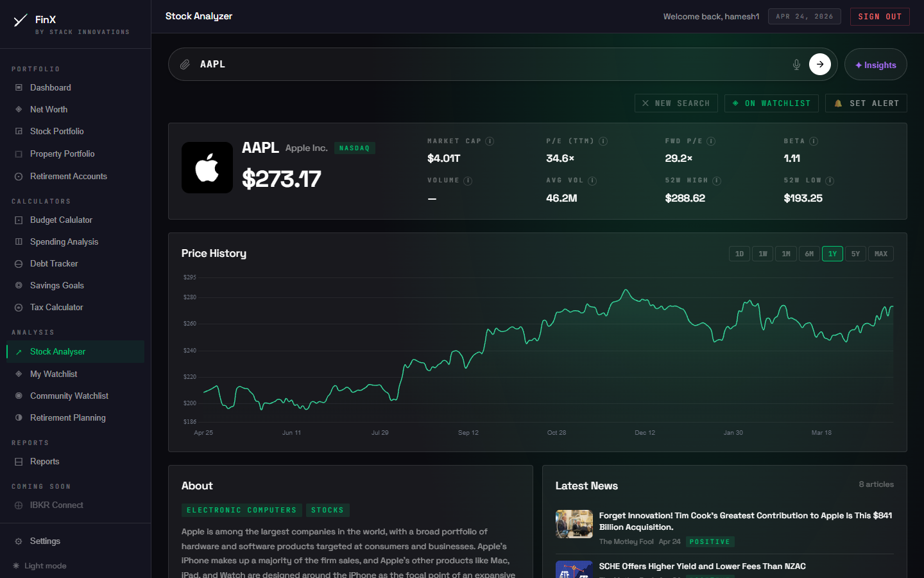
Task: Click the microphone voice search icon
Action: tap(796, 64)
